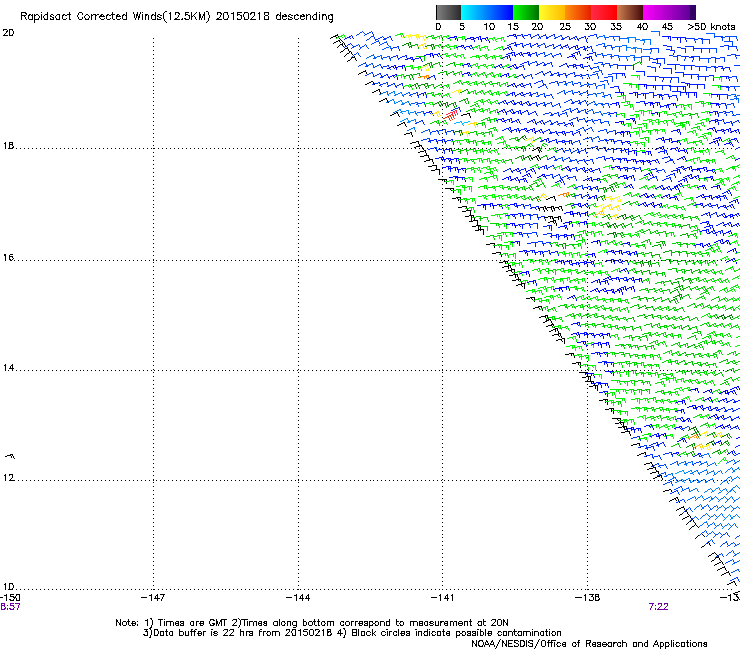Click latitude axis label '16'
The width and height of the screenshot is (740, 650).
[x=8, y=257]
